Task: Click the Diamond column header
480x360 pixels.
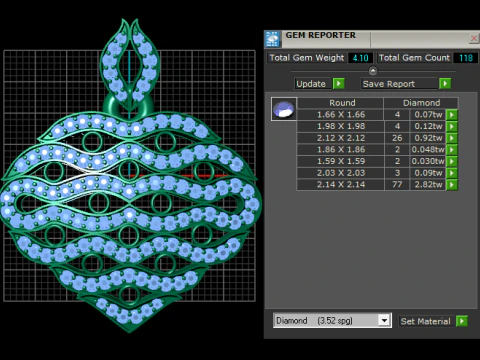Action: click(x=421, y=103)
